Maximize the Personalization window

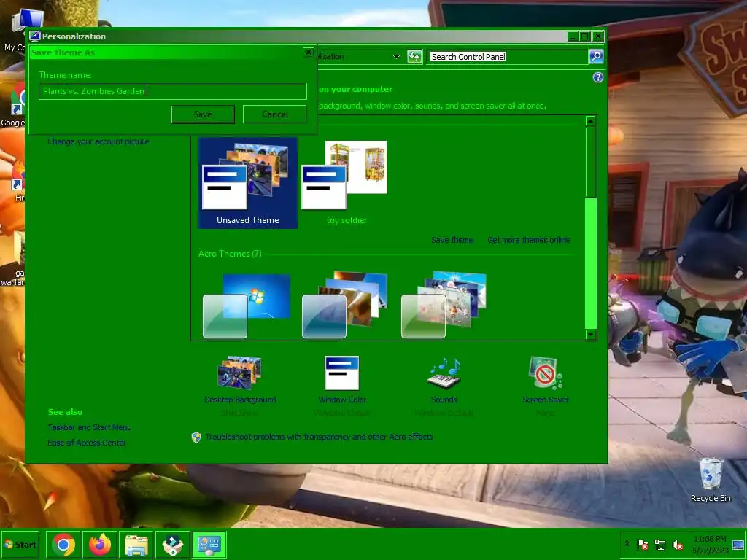click(x=585, y=36)
